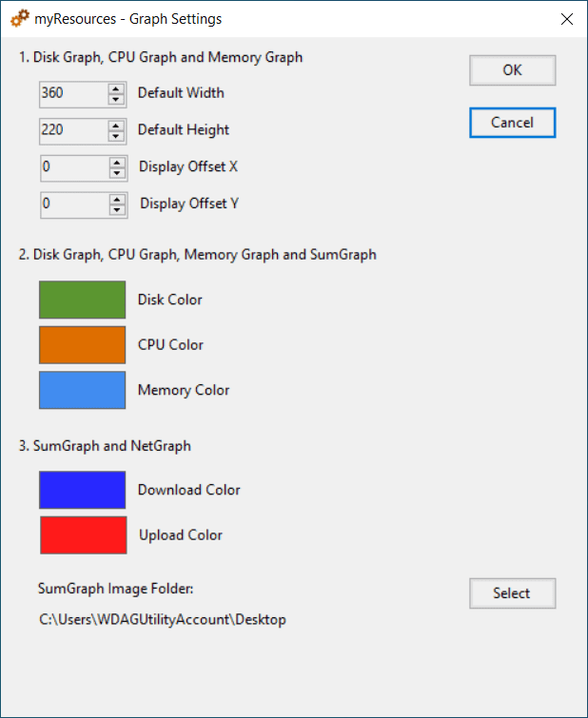Viewport: 588px width, 718px height.
Task: Click the myResources gear icon in title bar
Action: (20, 18)
